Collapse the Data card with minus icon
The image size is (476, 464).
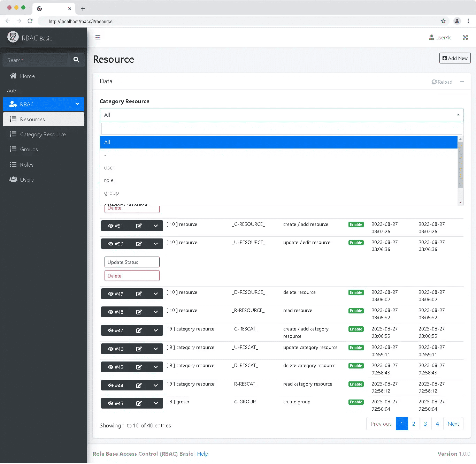click(x=462, y=82)
